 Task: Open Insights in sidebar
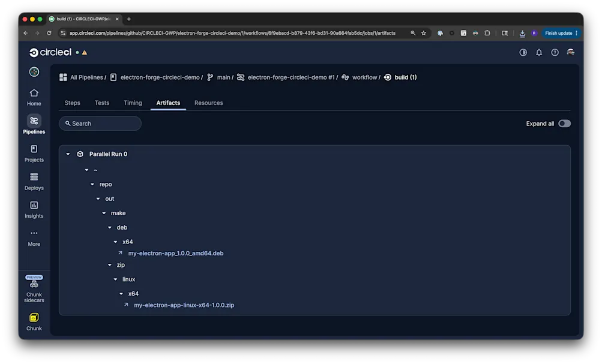(34, 210)
